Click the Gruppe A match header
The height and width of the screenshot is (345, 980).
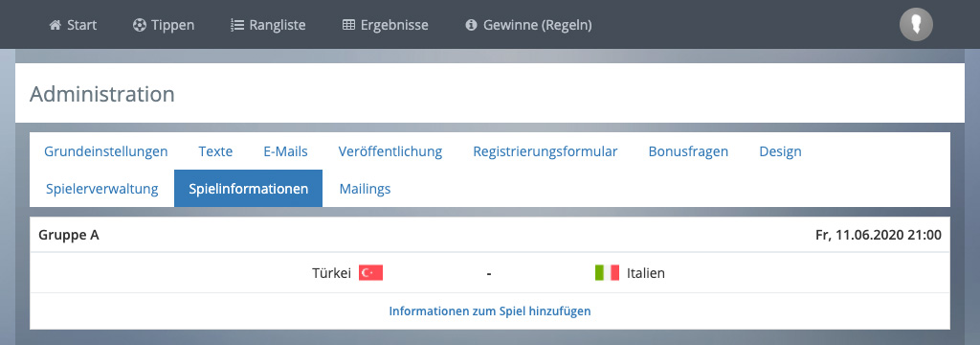tap(490, 236)
